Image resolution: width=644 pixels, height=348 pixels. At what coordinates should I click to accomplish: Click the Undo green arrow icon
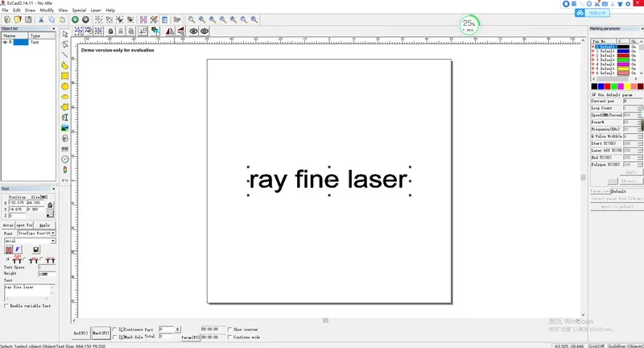pyautogui.click(x=75, y=19)
